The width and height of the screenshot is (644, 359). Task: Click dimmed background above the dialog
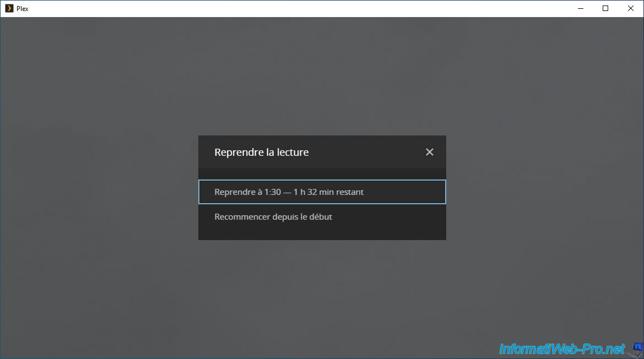pos(322,77)
